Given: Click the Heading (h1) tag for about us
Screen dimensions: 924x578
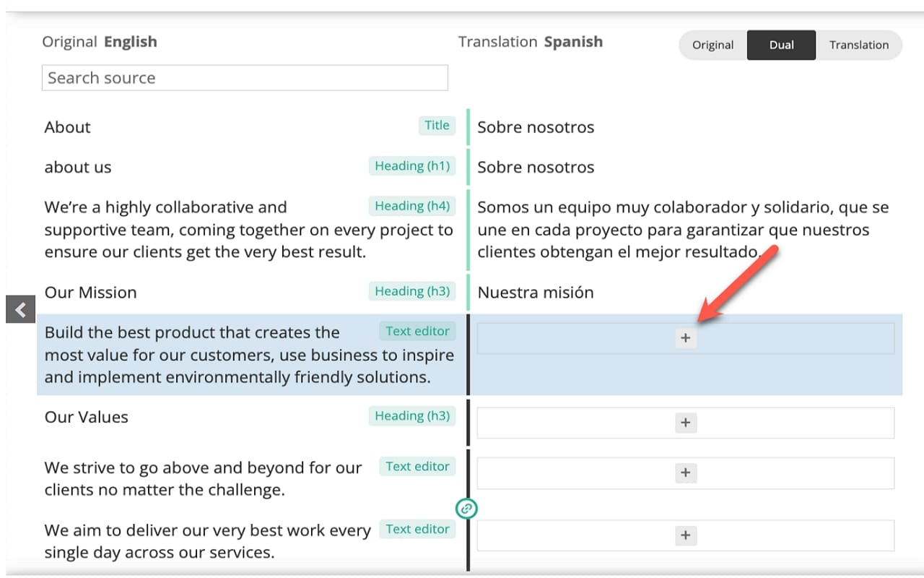Looking at the screenshot, I should tap(412, 165).
